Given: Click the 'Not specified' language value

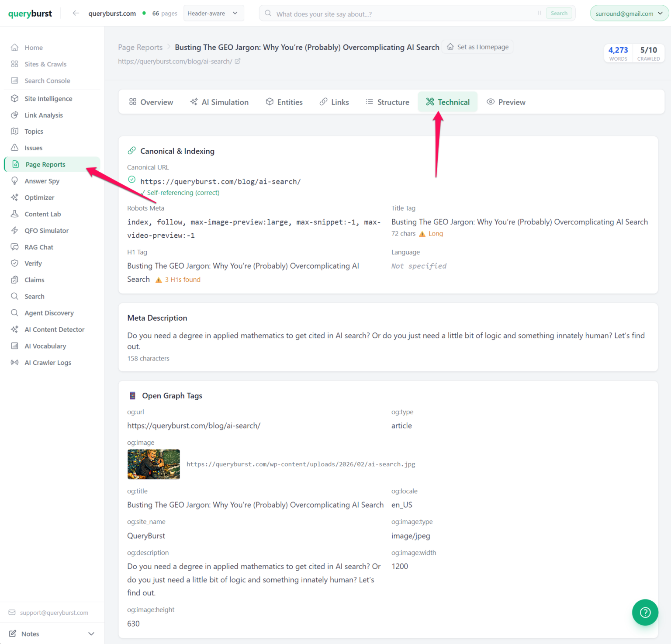Looking at the screenshot, I should coord(419,267).
